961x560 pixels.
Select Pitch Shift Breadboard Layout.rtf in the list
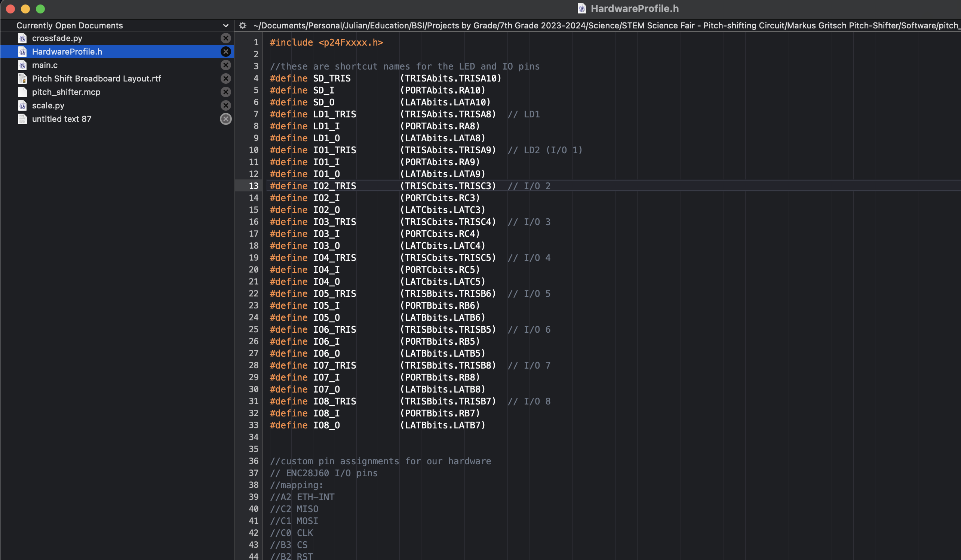96,79
